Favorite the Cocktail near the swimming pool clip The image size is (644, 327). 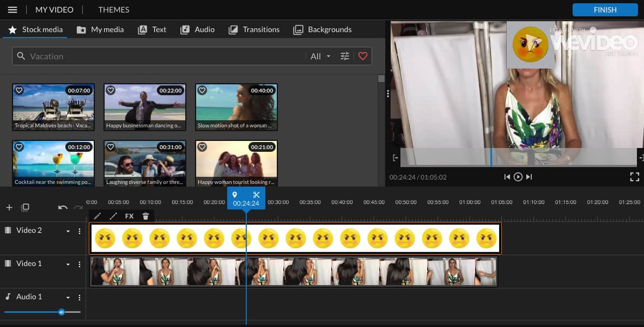(x=20, y=146)
